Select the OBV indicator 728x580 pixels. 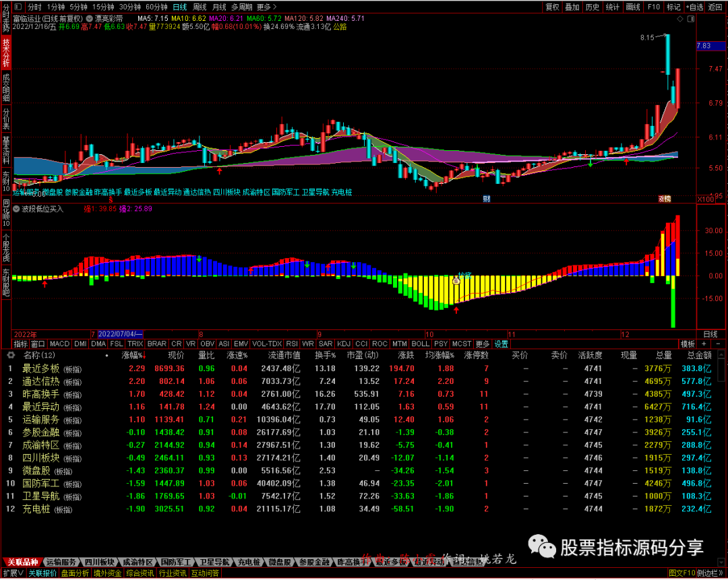(207, 344)
